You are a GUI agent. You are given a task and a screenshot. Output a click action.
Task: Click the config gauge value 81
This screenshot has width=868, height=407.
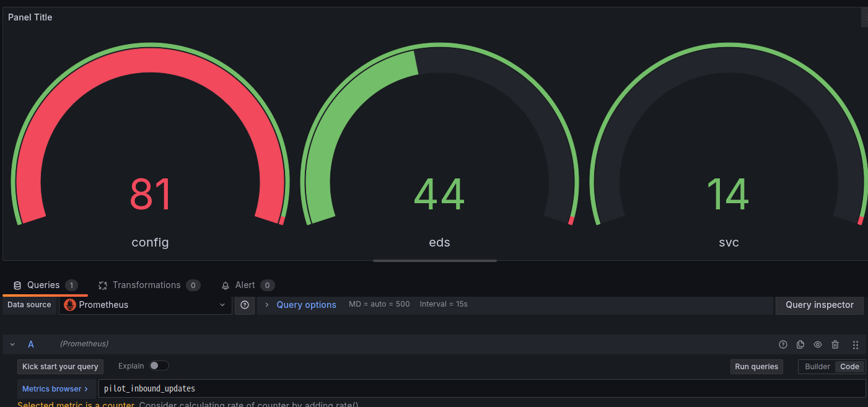[151, 195]
